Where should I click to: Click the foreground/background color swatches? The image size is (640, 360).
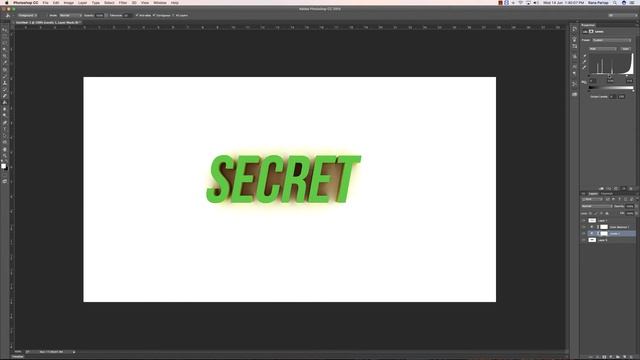pyautogui.click(x=4, y=167)
